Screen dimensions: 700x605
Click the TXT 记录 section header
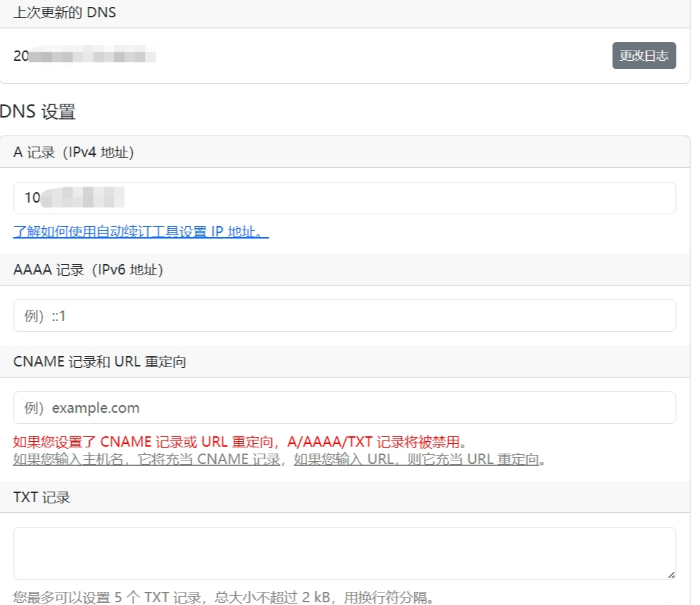[x=42, y=497]
